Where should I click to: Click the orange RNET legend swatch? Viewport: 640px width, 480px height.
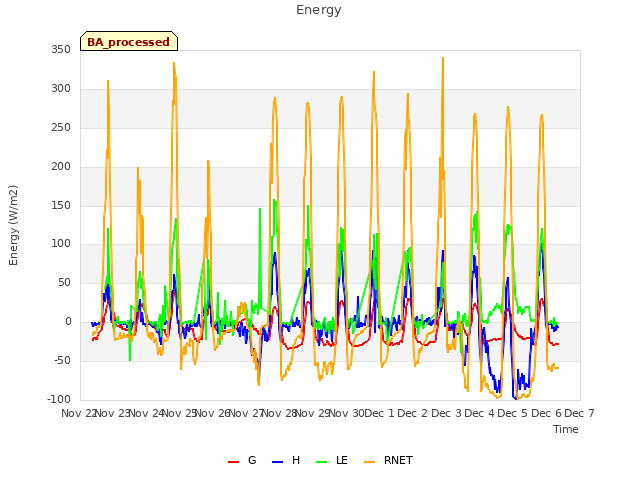369,462
